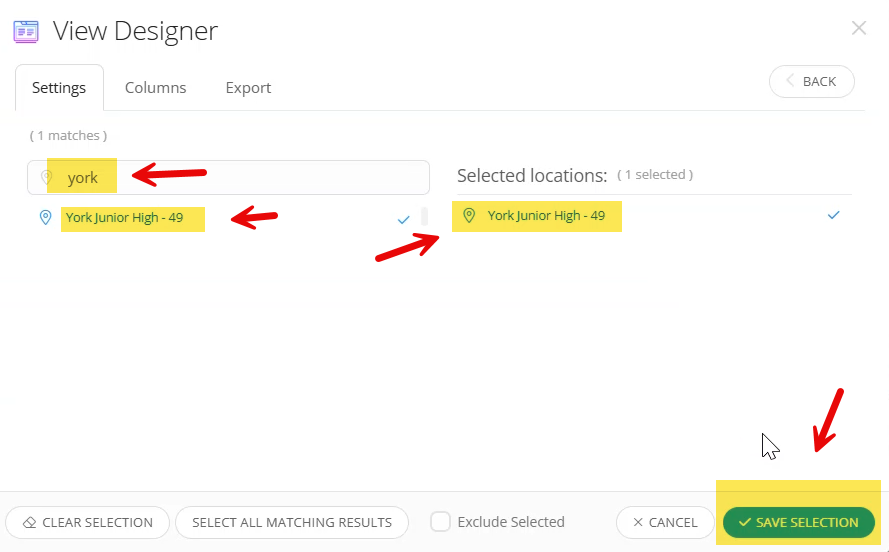Switch to the Settings tab
889x552 pixels.
[59, 88]
